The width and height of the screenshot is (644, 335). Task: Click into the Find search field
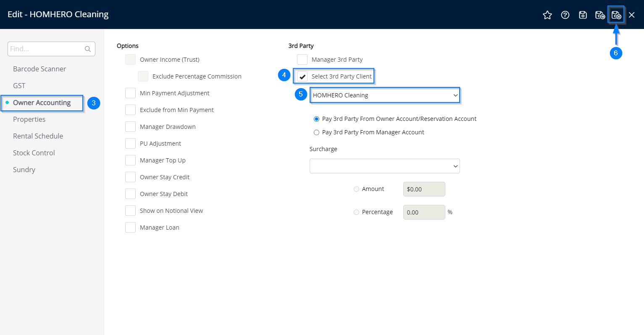point(45,49)
